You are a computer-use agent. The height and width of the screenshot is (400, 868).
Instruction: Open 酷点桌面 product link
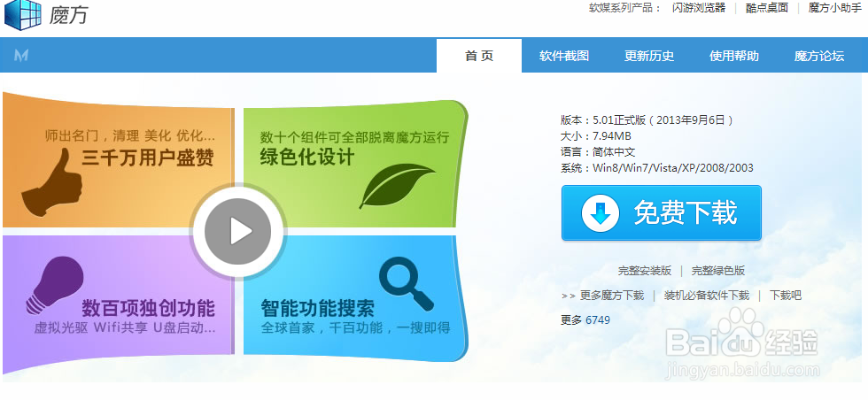coord(767,8)
